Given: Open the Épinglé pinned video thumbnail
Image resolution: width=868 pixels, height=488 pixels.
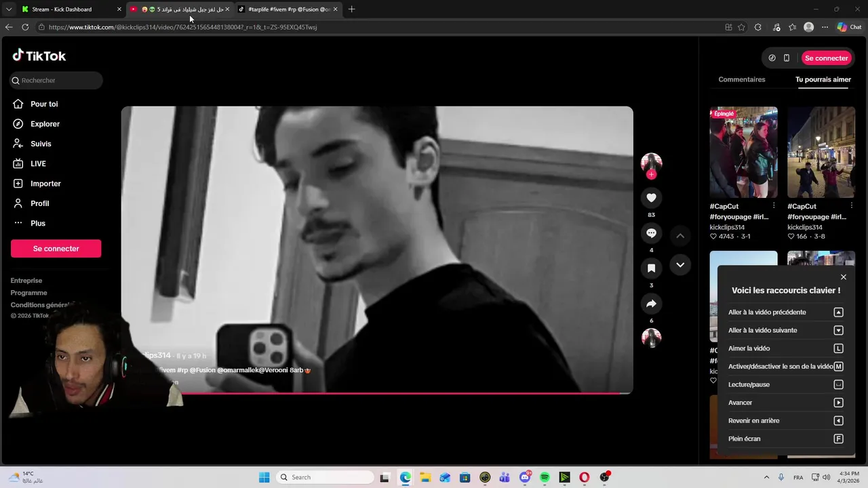Looking at the screenshot, I should click(743, 152).
